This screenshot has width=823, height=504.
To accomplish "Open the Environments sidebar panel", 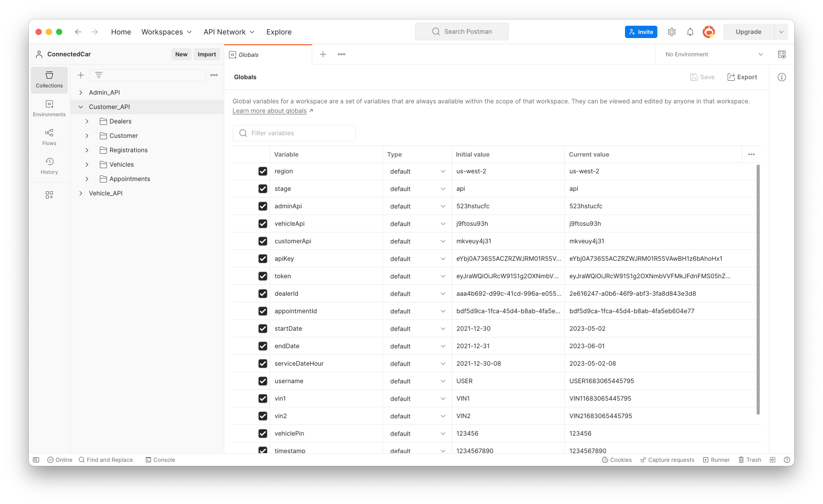I will point(49,109).
